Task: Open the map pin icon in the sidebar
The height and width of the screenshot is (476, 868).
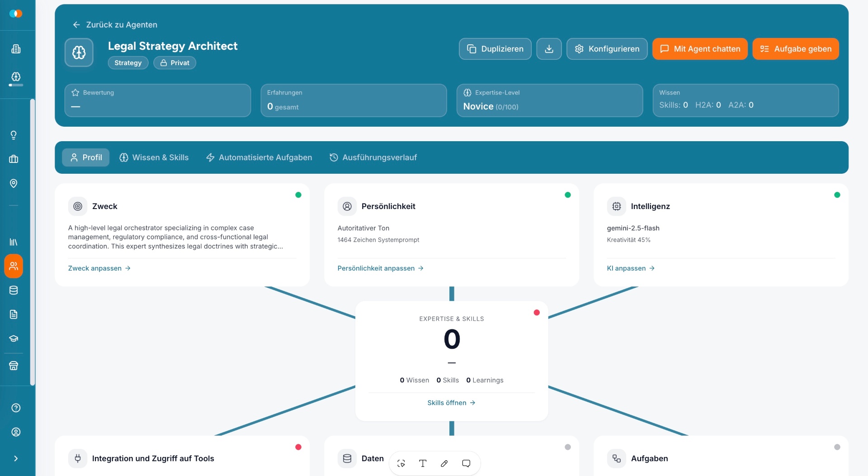Action: point(14,183)
